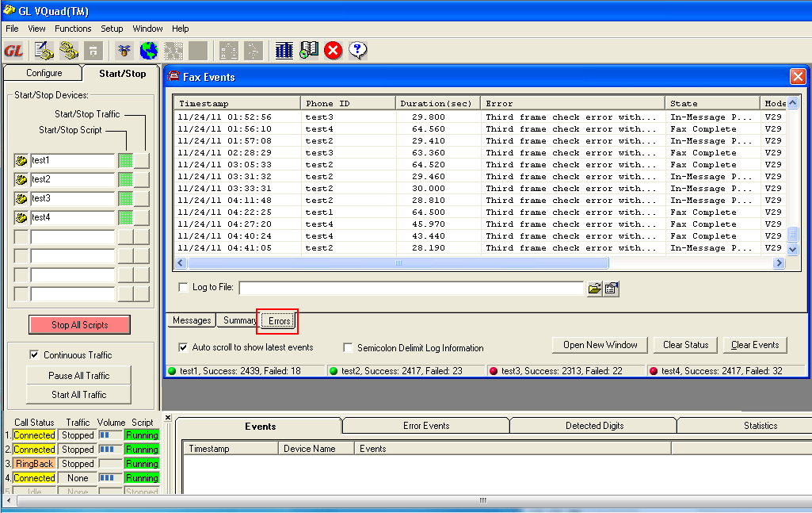The image size is (812, 513).
Task: Click the green status indicator for test1
Action: [x=173, y=371]
